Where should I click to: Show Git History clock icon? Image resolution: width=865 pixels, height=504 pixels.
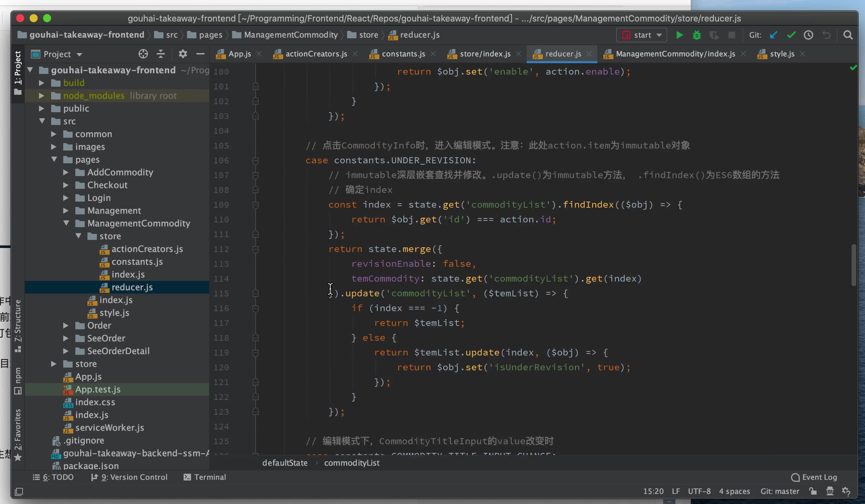(x=808, y=35)
